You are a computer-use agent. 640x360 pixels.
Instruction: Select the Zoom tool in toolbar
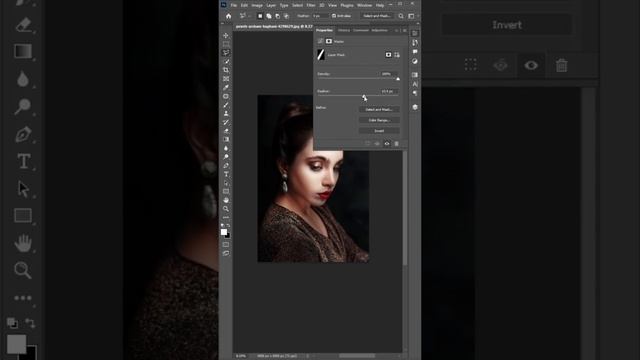coord(226,209)
